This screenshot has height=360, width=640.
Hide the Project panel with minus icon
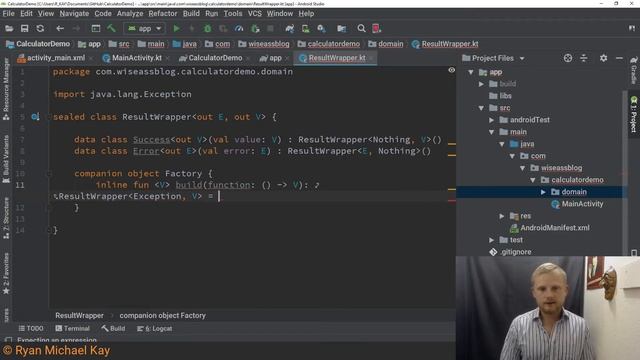tap(619, 58)
